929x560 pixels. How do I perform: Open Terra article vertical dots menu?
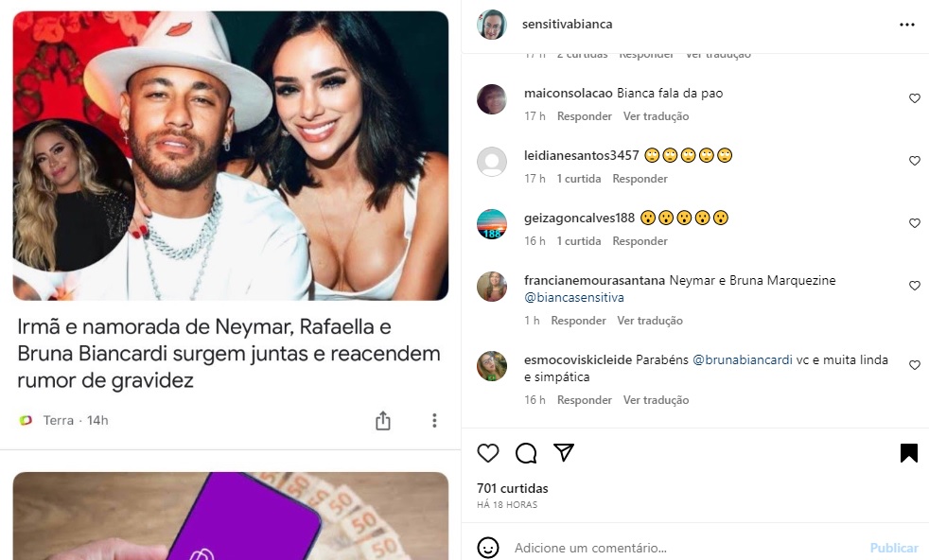point(434,421)
